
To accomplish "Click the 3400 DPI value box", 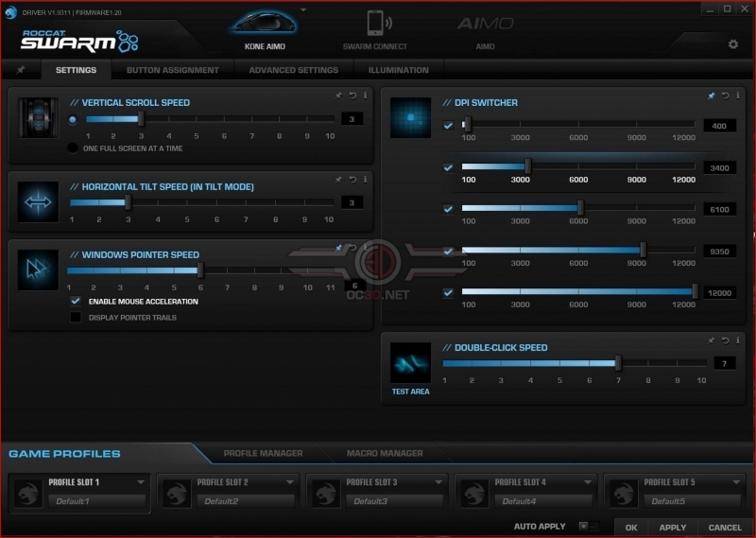I will [719, 168].
